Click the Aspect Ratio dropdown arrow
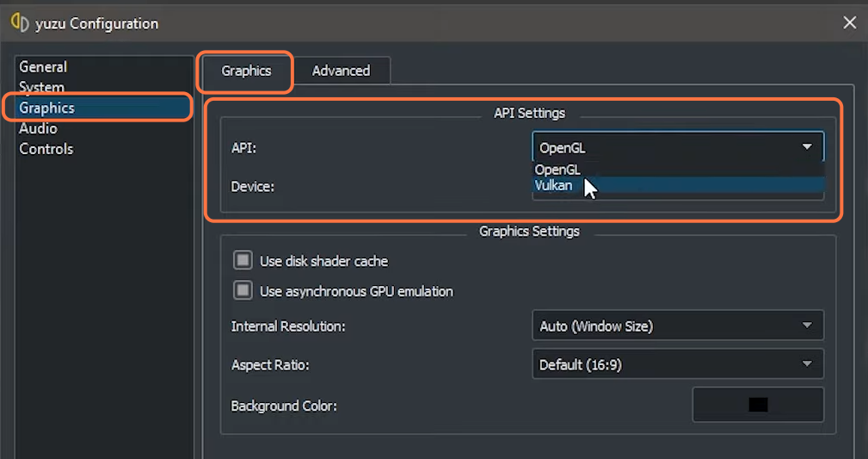Viewport: 868px width, 459px height. click(x=807, y=364)
